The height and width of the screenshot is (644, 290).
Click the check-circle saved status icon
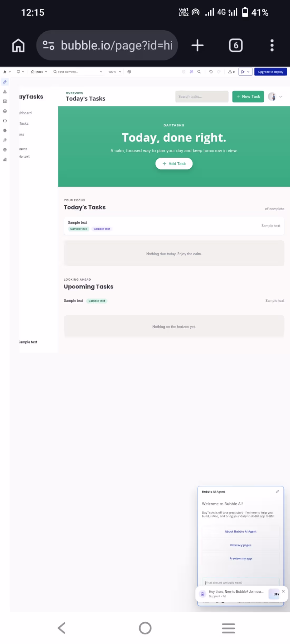coord(184,72)
